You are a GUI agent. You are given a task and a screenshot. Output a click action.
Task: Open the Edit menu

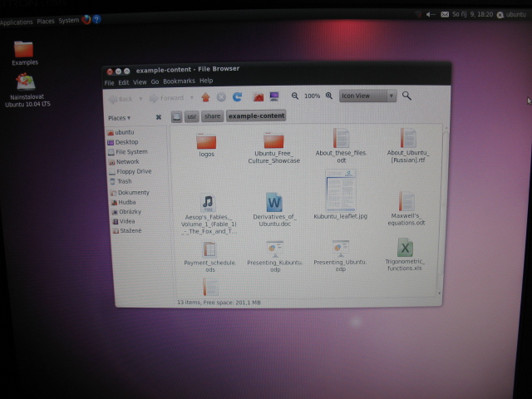124,82
